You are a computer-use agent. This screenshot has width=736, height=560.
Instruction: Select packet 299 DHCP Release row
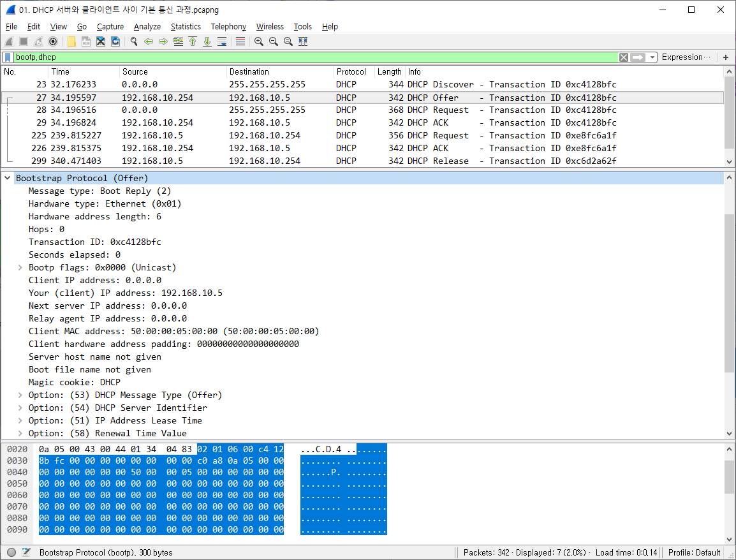[x=362, y=161]
